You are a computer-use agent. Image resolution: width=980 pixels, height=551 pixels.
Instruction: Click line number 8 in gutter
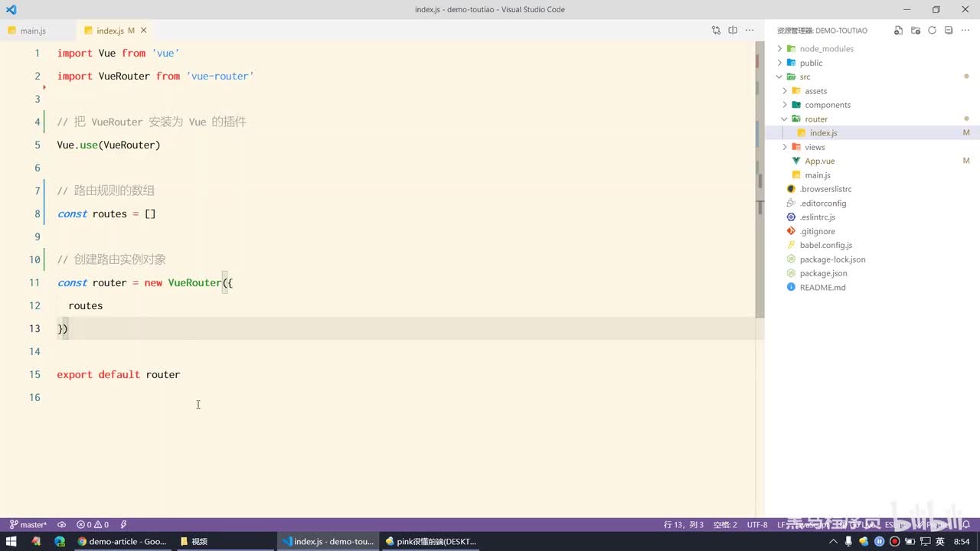point(37,214)
